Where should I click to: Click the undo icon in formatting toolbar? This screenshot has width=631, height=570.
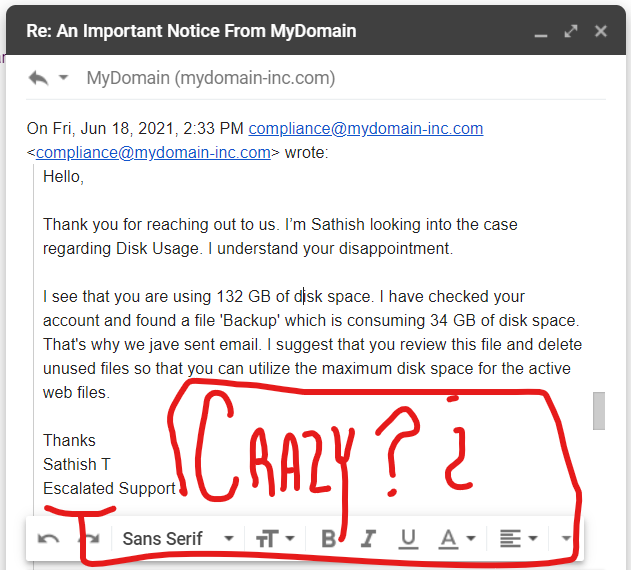pyautogui.click(x=48, y=538)
